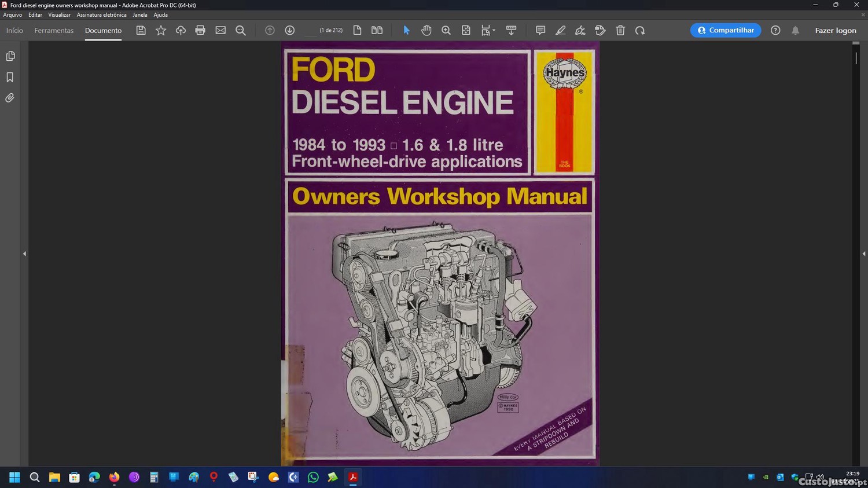Print the document with the printer icon

pos(200,30)
